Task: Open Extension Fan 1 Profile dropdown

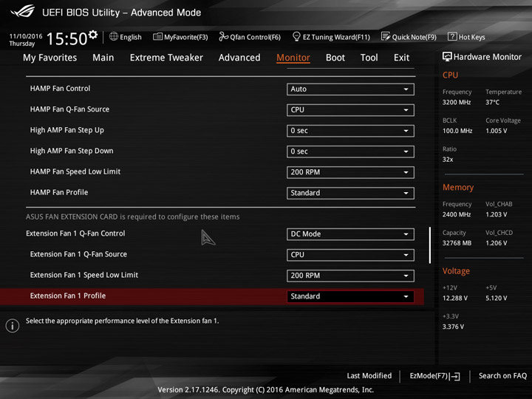Action: pos(350,296)
